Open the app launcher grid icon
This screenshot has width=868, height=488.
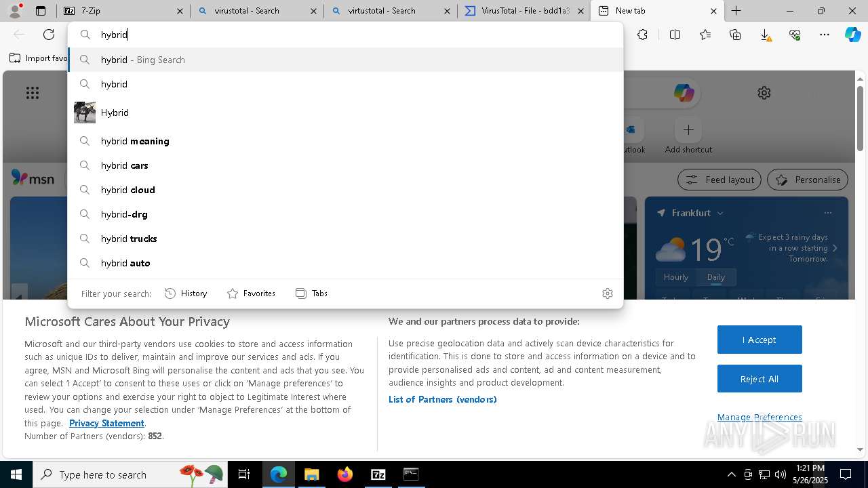(33, 93)
